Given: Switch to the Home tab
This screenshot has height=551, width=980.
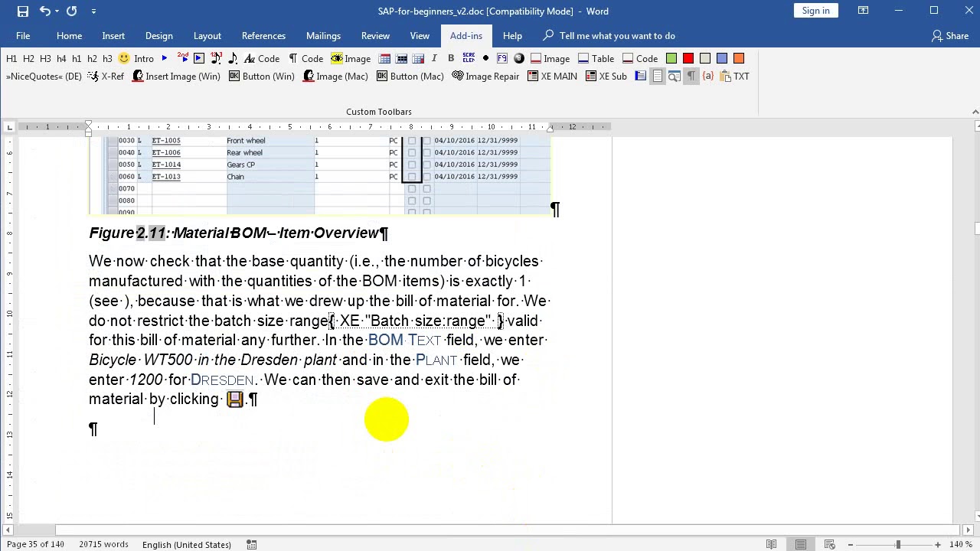Looking at the screenshot, I should (x=69, y=36).
